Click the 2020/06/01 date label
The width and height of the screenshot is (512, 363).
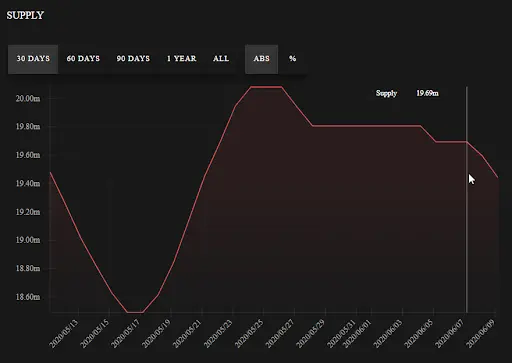pos(357,333)
